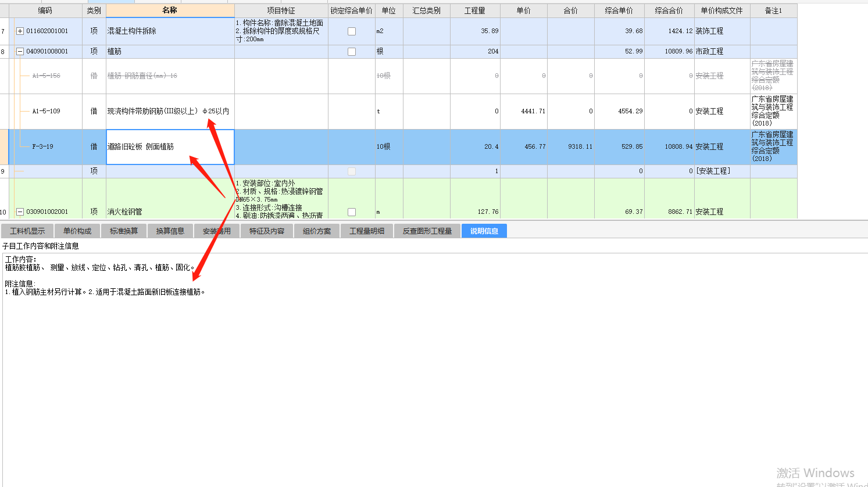This screenshot has width=868, height=487.
Task: Click composite total 10808.94
Action: tap(679, 147)
